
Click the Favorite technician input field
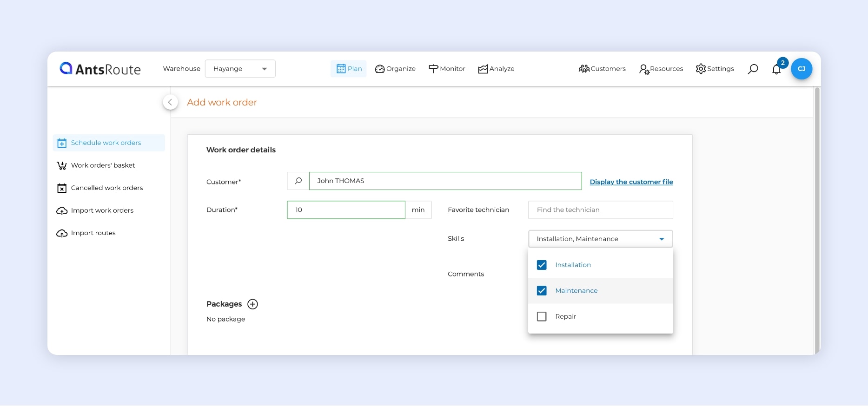coord(600,210)
